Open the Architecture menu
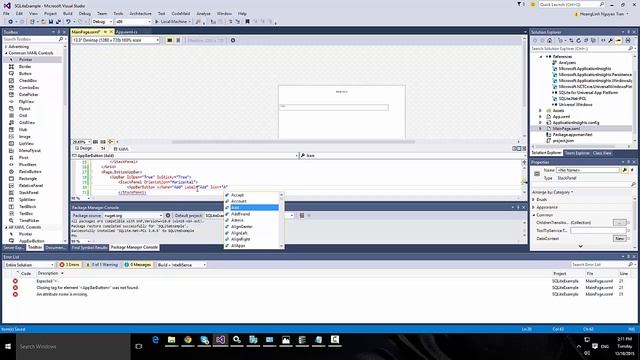640x360 pixels. 140,13
